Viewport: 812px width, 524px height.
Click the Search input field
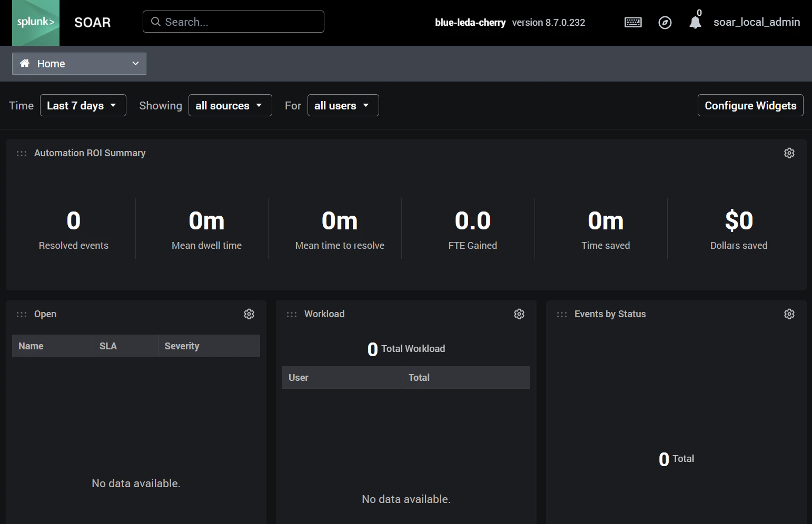pos(233,22)
